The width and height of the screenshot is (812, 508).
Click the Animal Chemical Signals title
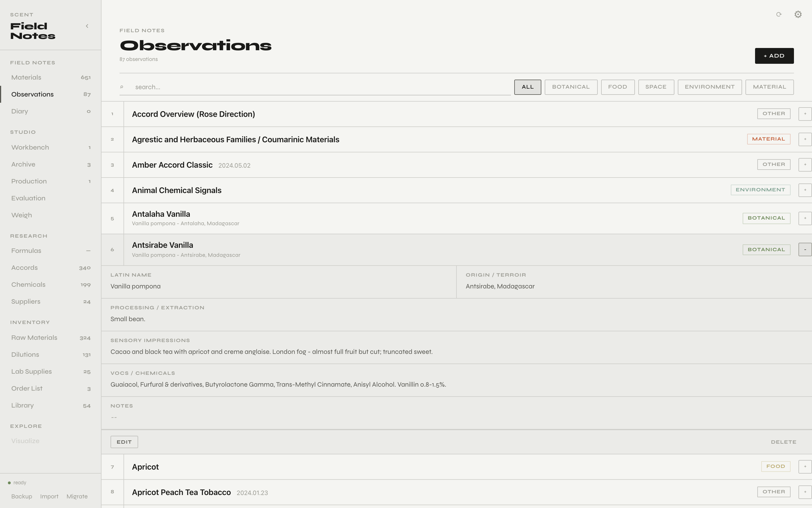pos(176,190)
